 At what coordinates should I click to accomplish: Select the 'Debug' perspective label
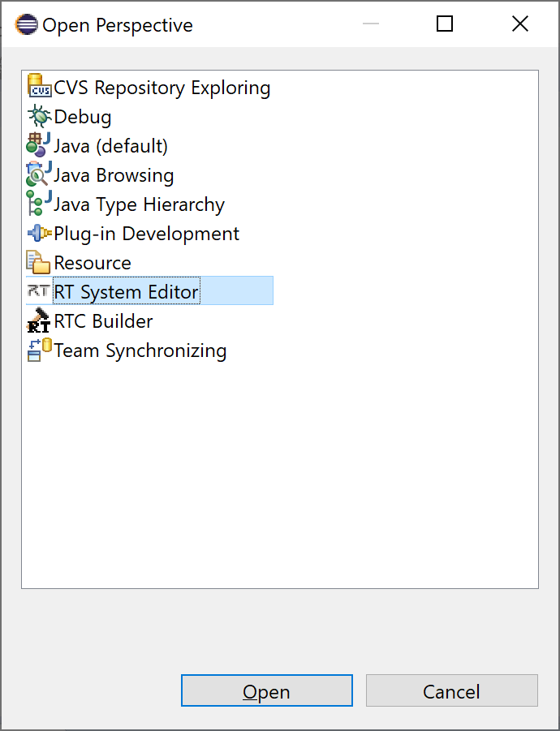pyautogui.click(x=82, y=117)
